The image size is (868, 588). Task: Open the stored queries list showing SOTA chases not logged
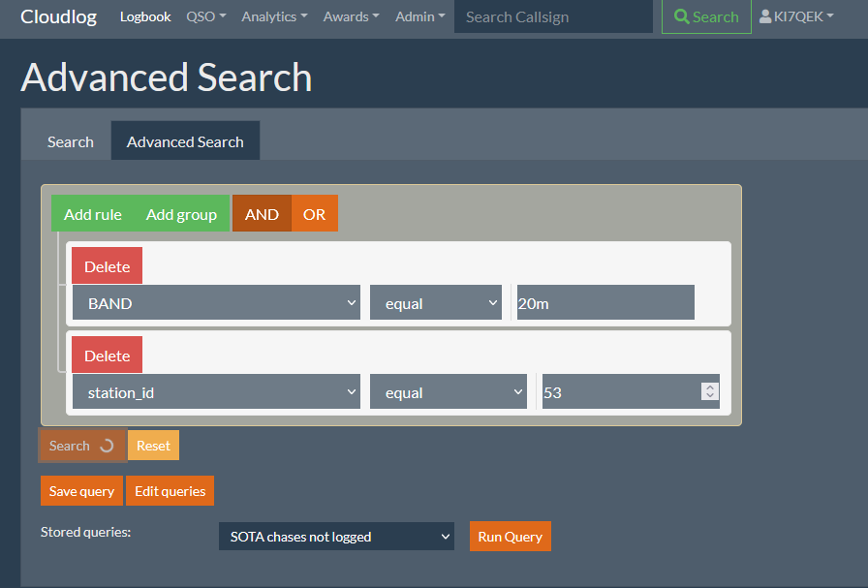coord(336,536)
